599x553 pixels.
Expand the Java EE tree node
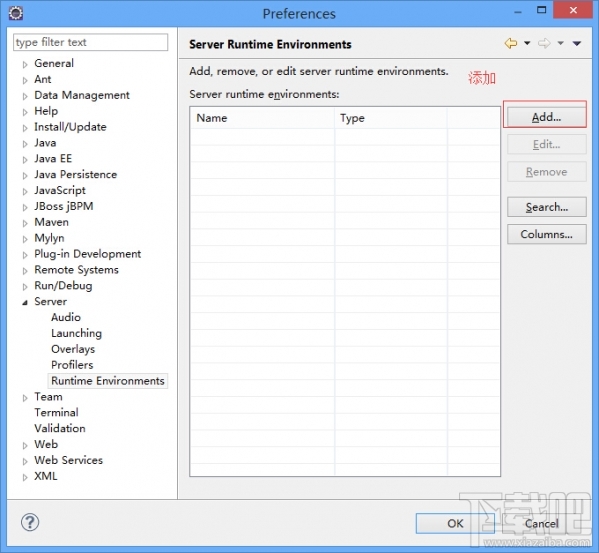pyautogui.click(x=25, y=160)
